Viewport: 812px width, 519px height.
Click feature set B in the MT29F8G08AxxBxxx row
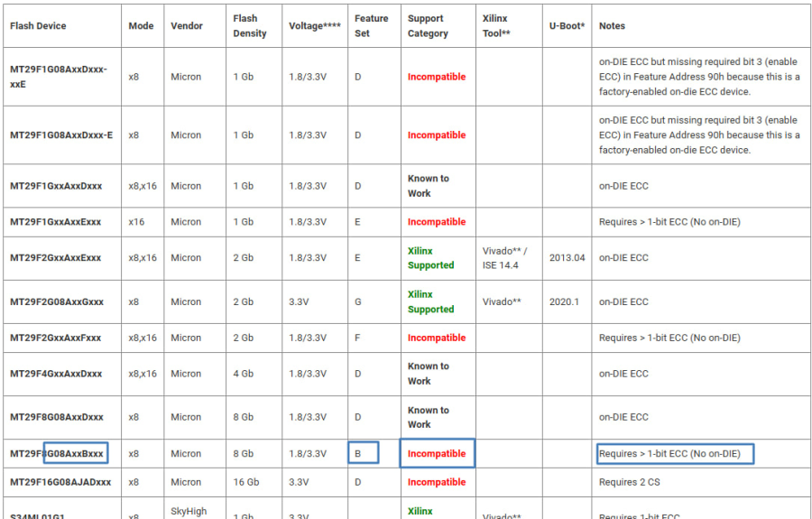tap(358, 454)
